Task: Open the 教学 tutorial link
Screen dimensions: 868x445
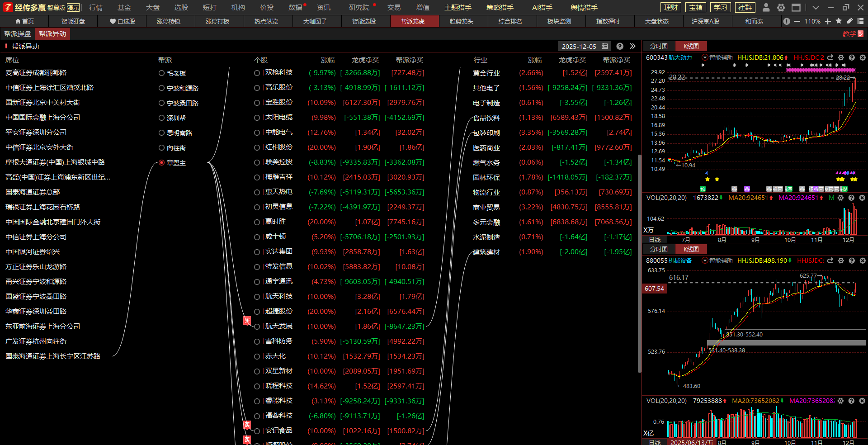Action: click(853, 34)
